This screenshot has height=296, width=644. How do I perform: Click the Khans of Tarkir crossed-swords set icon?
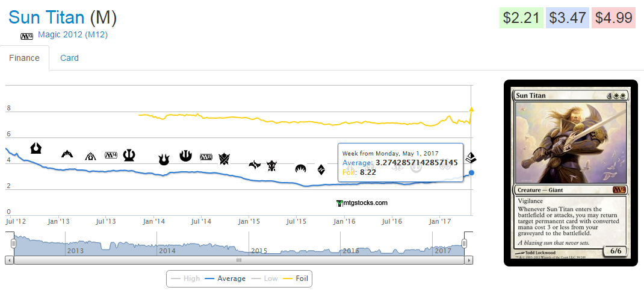224,159
